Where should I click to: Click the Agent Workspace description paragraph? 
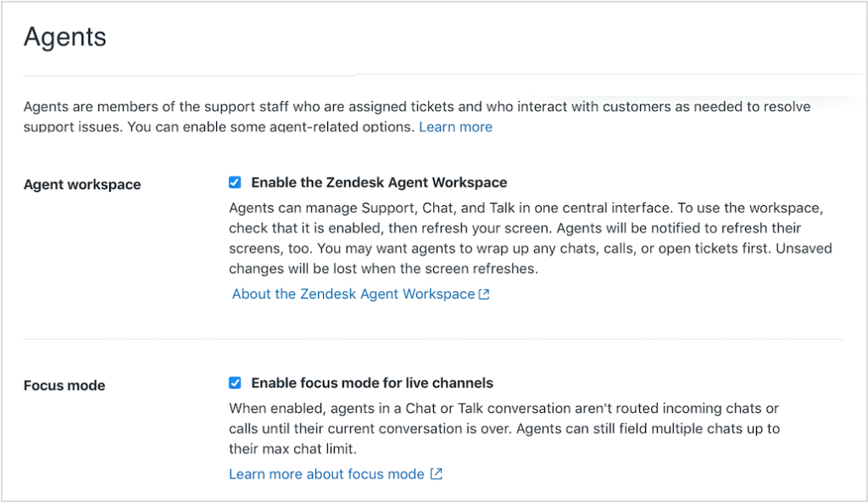(531, 238)
